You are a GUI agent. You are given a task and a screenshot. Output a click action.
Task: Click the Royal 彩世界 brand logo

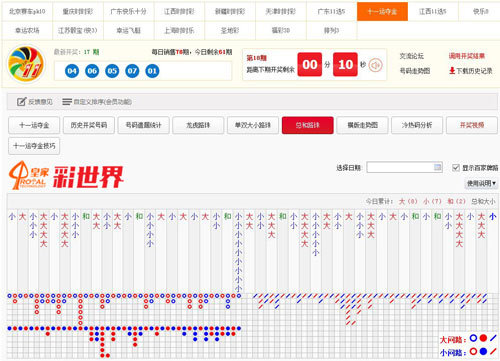pos(66,176)
